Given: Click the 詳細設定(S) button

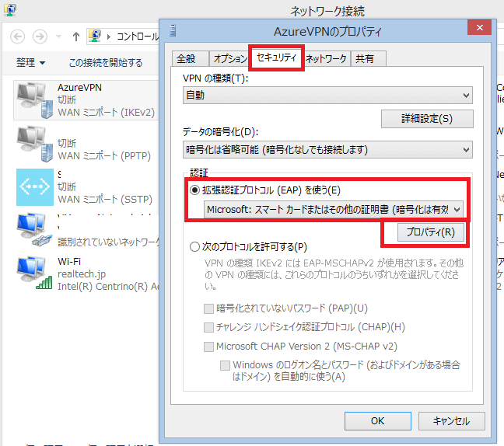Looking at the screenshot, I should tap(427, 119).
